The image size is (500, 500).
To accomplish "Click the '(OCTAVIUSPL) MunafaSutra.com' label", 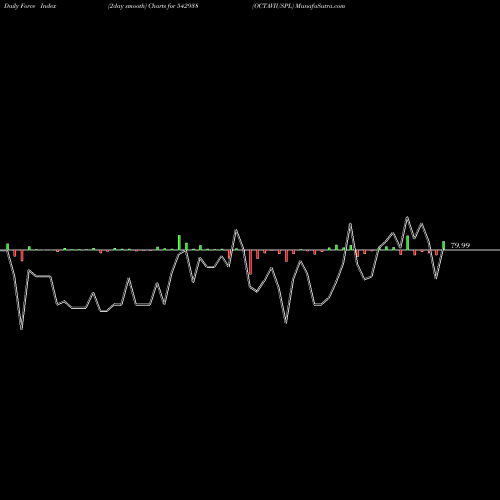I will 299,6.
